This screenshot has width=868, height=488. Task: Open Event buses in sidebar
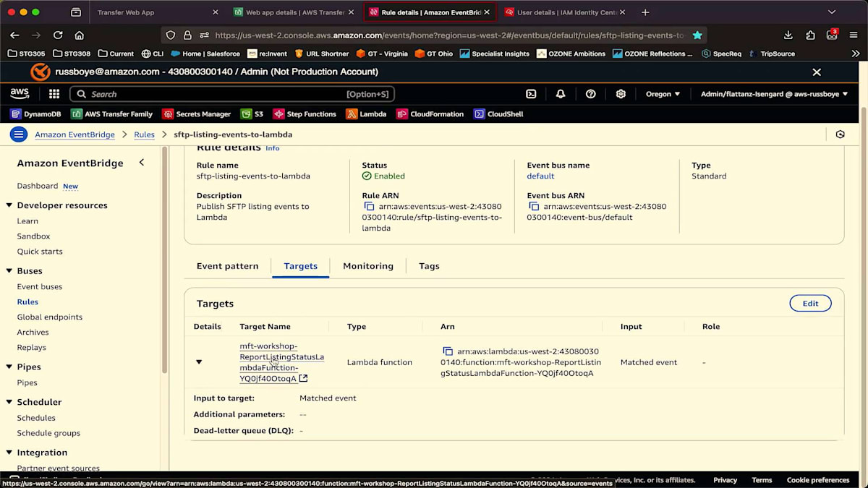click(40, 287)
